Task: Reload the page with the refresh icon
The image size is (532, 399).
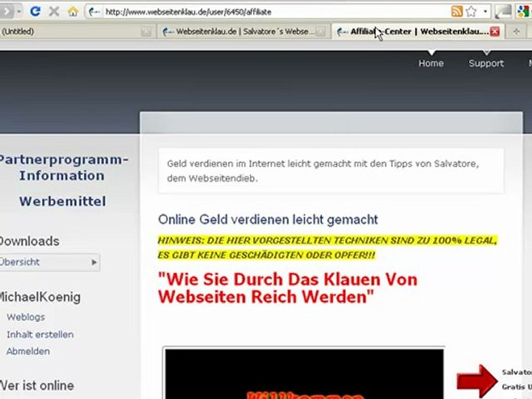Action: pyautogui.click(x=35, y=12)
